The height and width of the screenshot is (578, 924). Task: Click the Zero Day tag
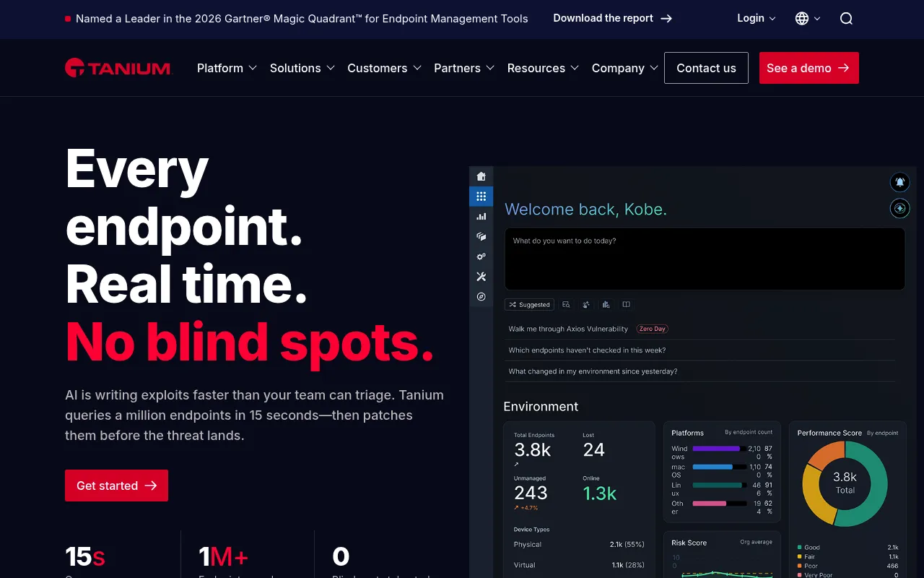tap(653, 329)
